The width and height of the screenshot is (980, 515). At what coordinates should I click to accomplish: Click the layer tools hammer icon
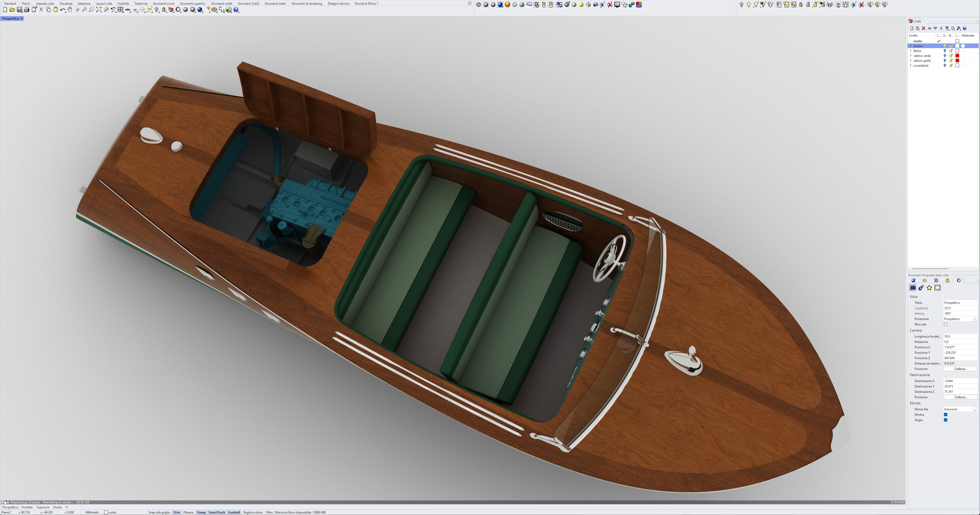pos(959,29)
